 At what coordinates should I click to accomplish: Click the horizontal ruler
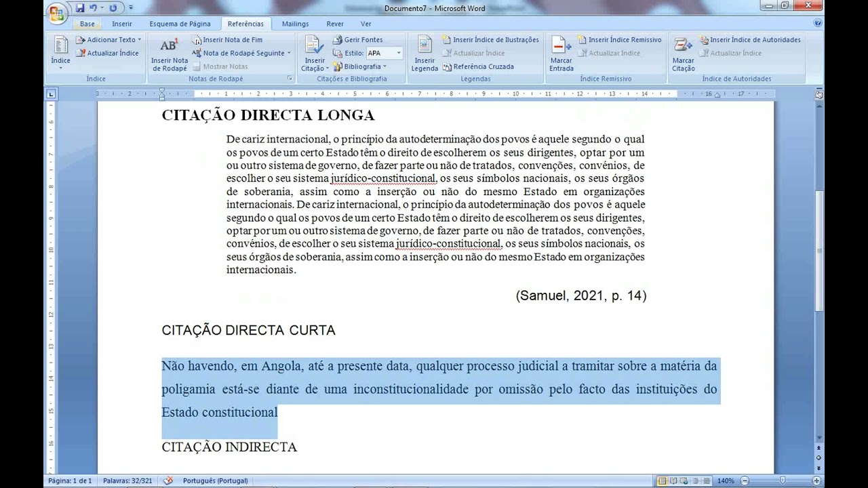[435, 94]
